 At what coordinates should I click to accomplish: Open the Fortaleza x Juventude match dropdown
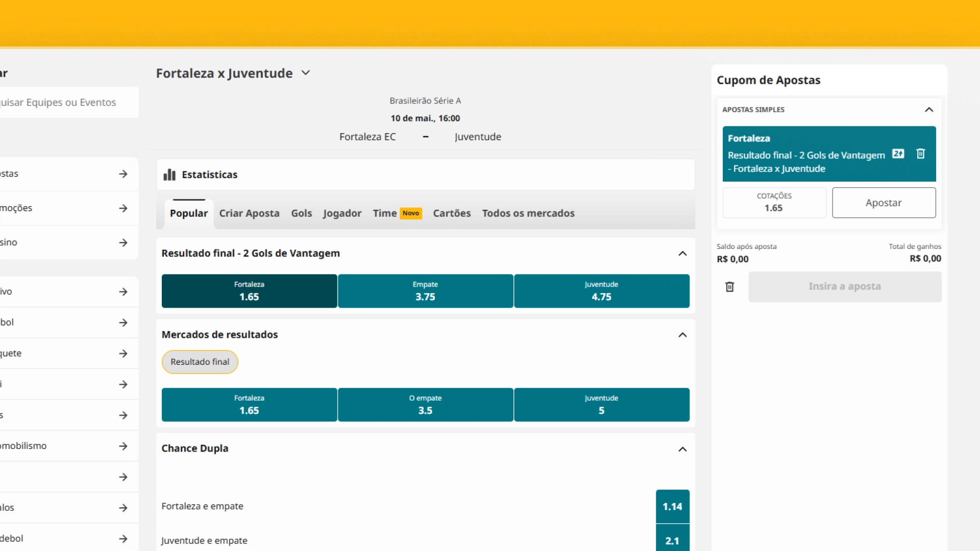click(x=306, y=73)
